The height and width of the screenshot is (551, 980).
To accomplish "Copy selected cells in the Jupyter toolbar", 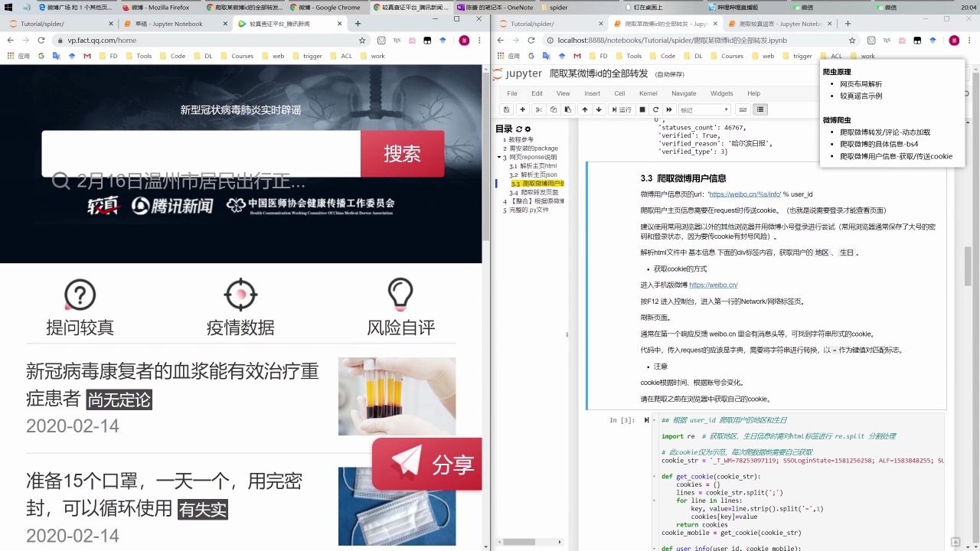I will point(553,109).
